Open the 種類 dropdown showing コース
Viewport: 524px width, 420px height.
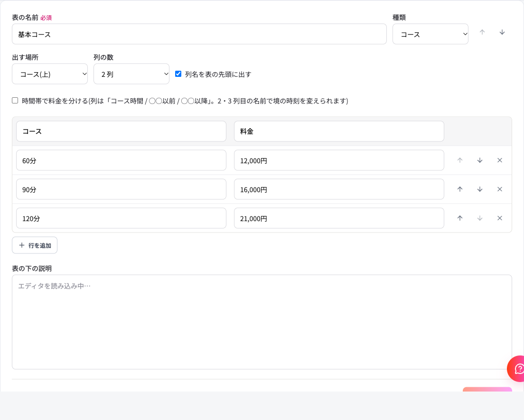pyautogui.click(x=430, y=34)
